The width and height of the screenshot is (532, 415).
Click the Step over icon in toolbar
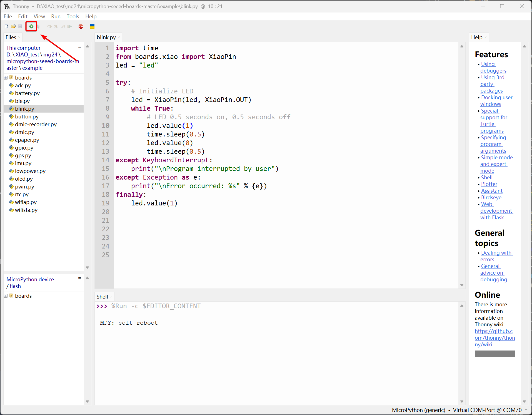tap(49, 26)
